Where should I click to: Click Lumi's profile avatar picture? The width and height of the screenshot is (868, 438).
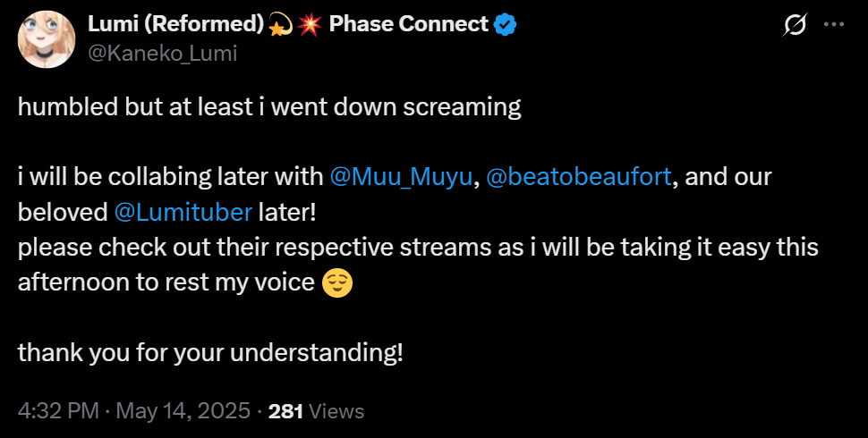point(44,40)
